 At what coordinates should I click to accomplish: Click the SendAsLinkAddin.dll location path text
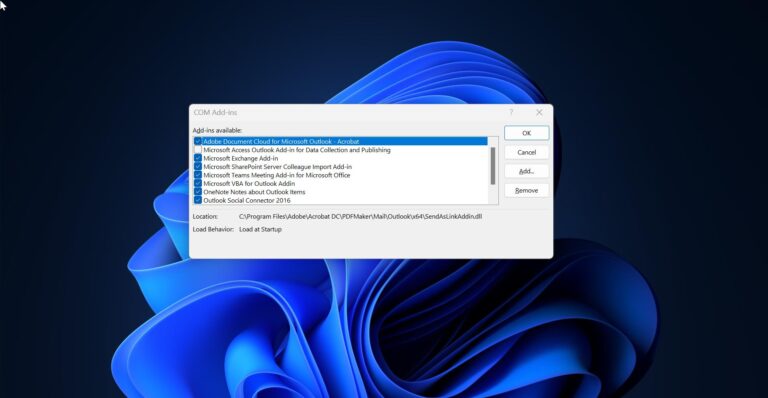(x=360, y=216)
